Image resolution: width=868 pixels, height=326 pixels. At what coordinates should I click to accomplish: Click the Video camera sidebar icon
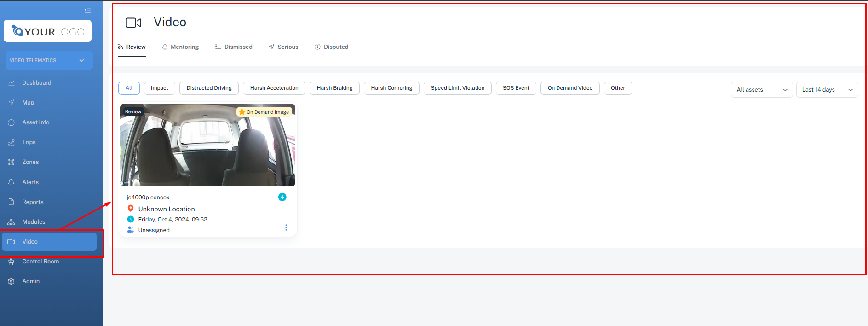click(11, 242)
